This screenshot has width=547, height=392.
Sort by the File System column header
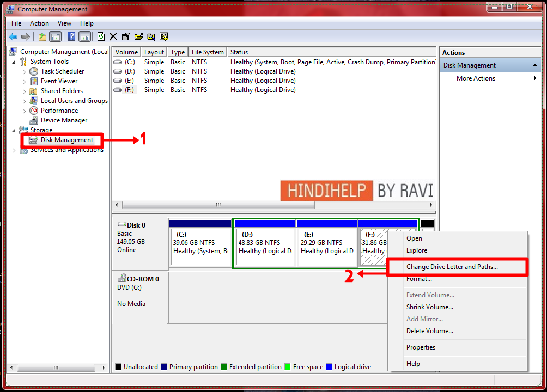click(208, 52)
